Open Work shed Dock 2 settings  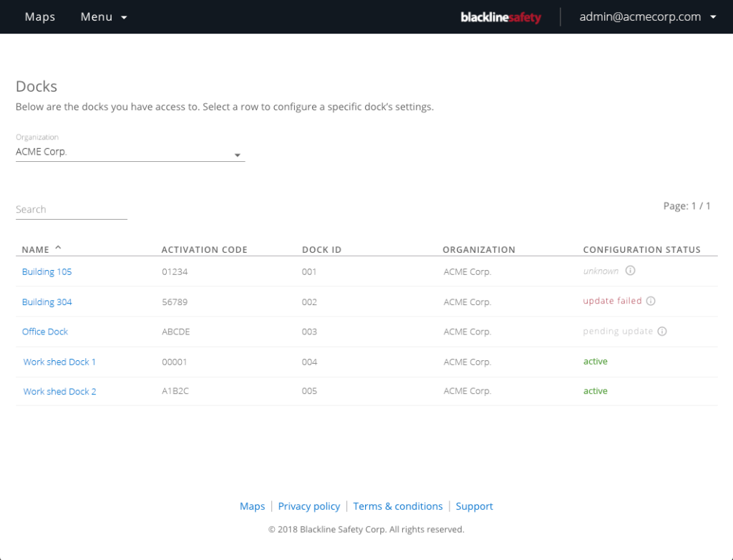pyautogui.click(x=59, y=392)
